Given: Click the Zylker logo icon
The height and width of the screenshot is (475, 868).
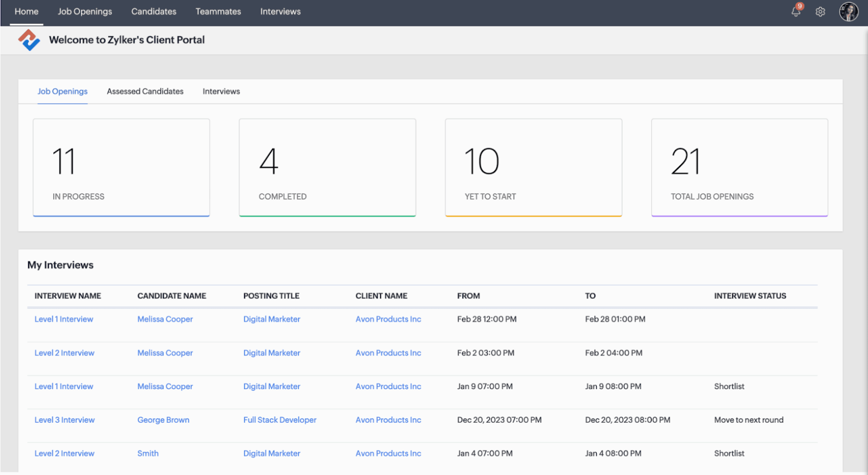Looking at the screenshot, I should tap(29, 40).
